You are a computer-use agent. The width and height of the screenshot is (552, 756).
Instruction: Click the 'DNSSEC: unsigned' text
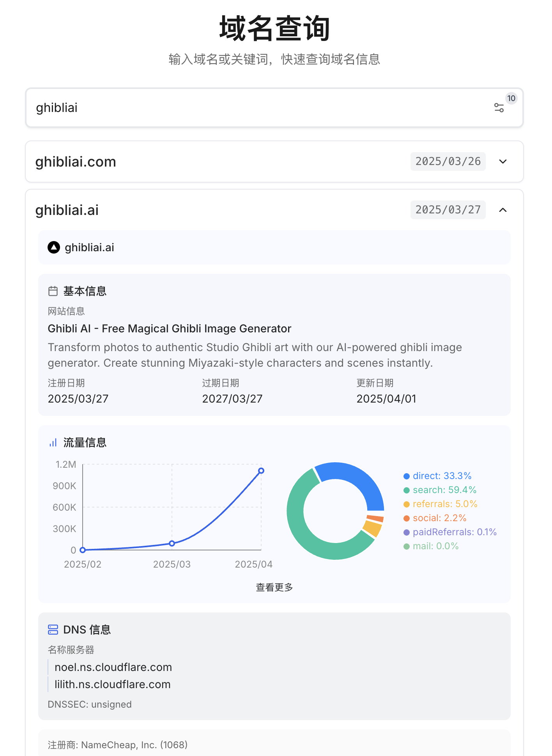click(x=90, y=705)
